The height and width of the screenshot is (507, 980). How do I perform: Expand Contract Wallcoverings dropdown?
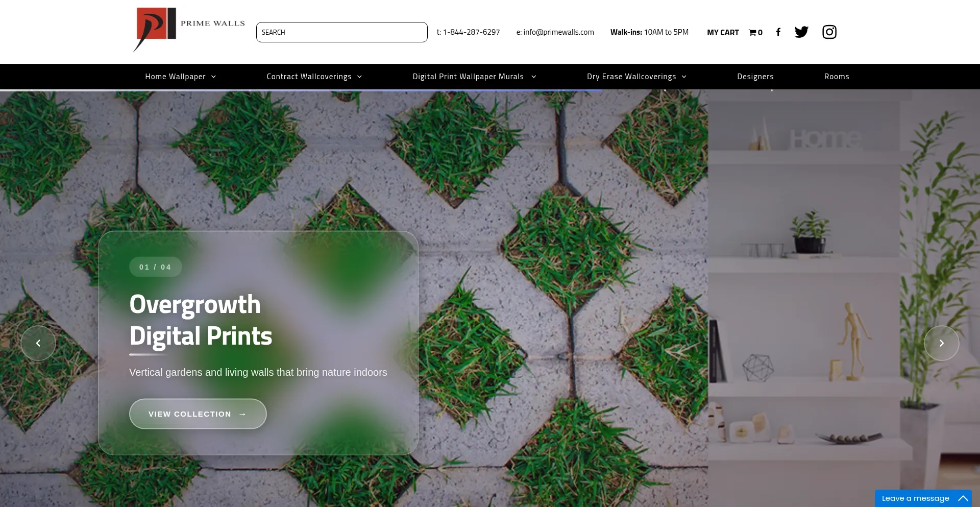(x=314, y=77)
